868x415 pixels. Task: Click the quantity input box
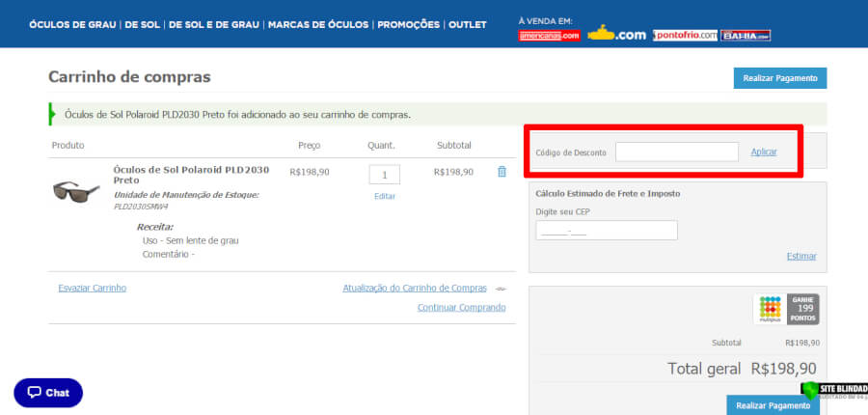pyautogui.click(x=385, y=175)
